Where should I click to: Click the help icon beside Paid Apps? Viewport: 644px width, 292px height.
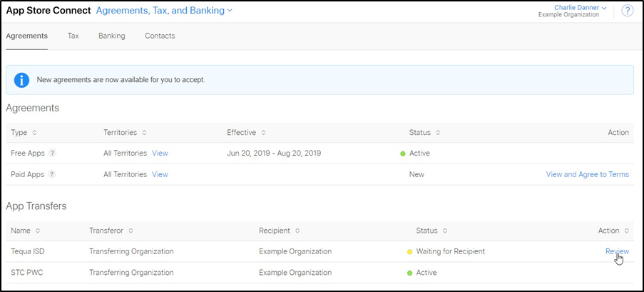[51, 174]
